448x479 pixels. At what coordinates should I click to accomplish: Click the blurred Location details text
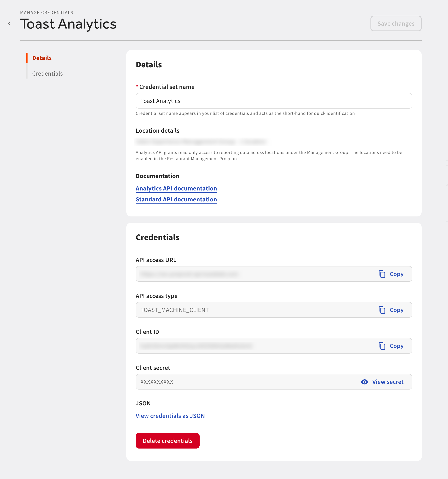[x=201, y=141]
